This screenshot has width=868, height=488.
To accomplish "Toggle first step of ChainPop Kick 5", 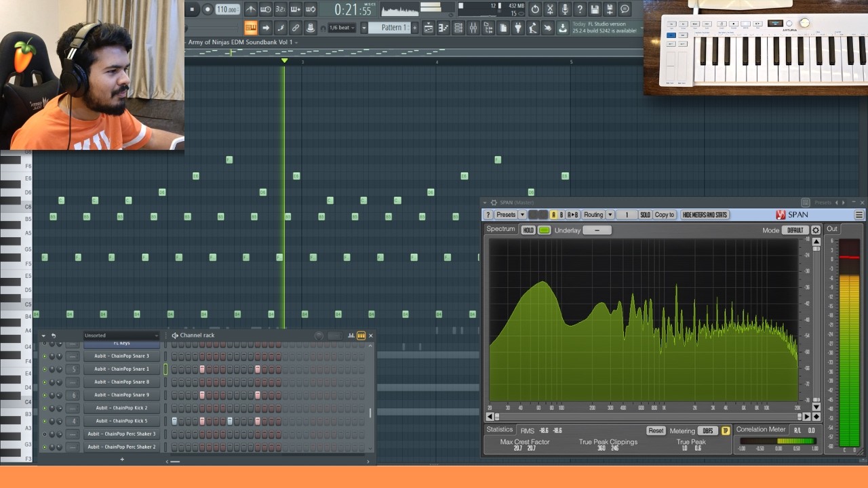I will [174, 421].
